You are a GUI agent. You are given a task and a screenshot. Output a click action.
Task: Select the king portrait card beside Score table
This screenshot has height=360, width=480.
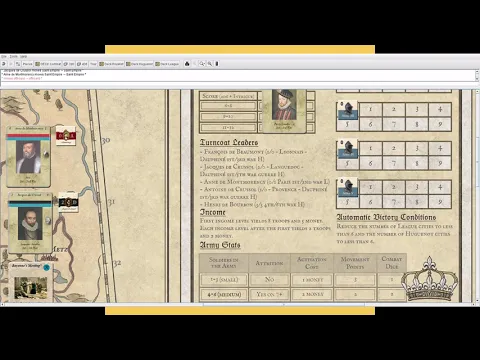pyautogui.click(x=284, y=111)
